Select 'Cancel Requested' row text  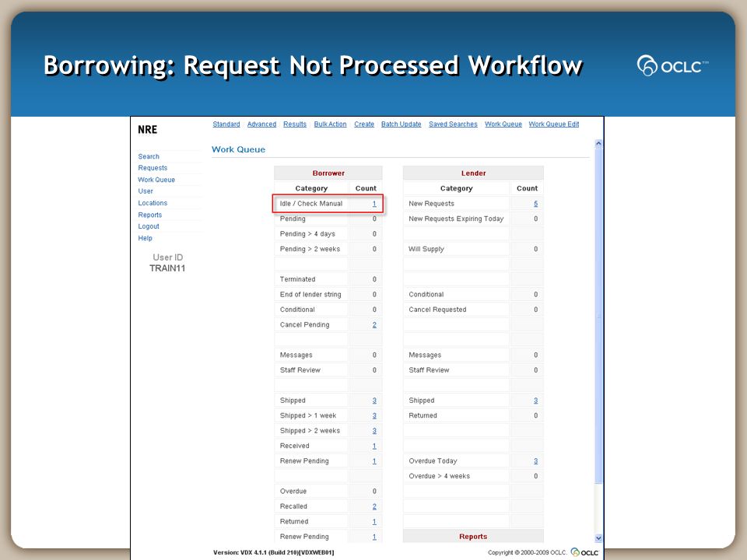click(x=437, y=310)
